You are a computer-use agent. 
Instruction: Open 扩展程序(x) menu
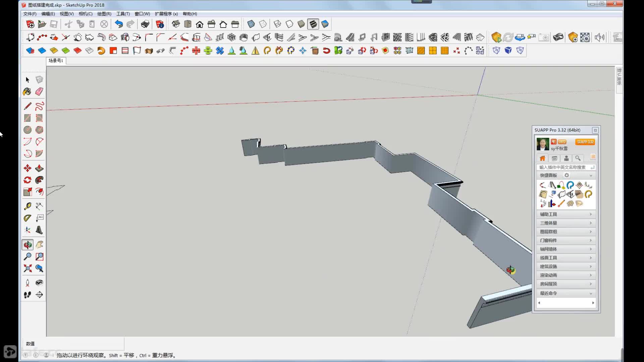[166, 14]
